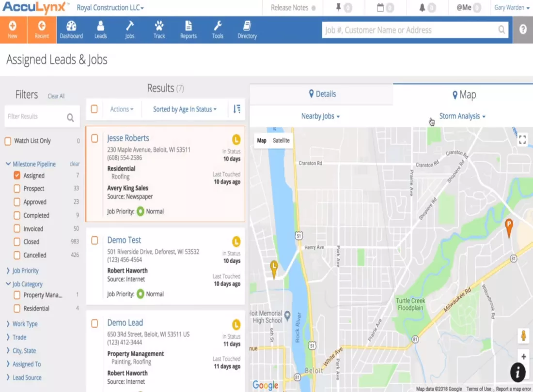Switch map to Satellite view
Image resolution: width=533 pixels, height=392 pixels.
coord(281,140)
